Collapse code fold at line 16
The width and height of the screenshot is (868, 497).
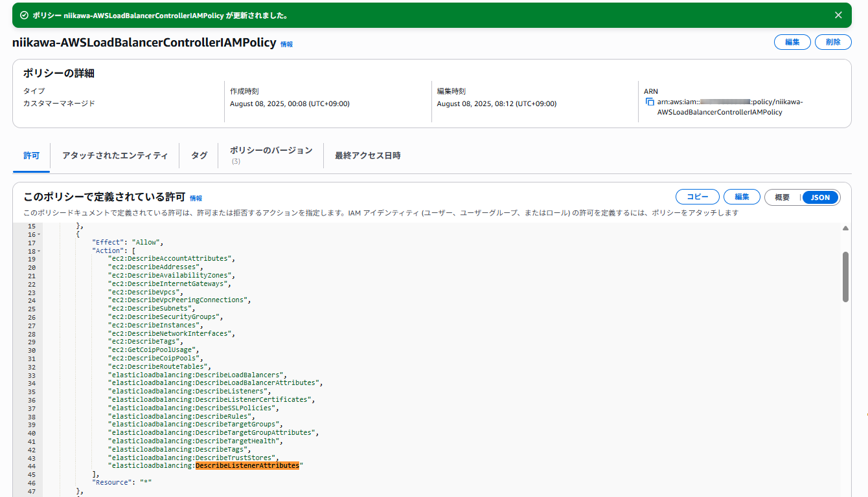[x=39, y=234]
